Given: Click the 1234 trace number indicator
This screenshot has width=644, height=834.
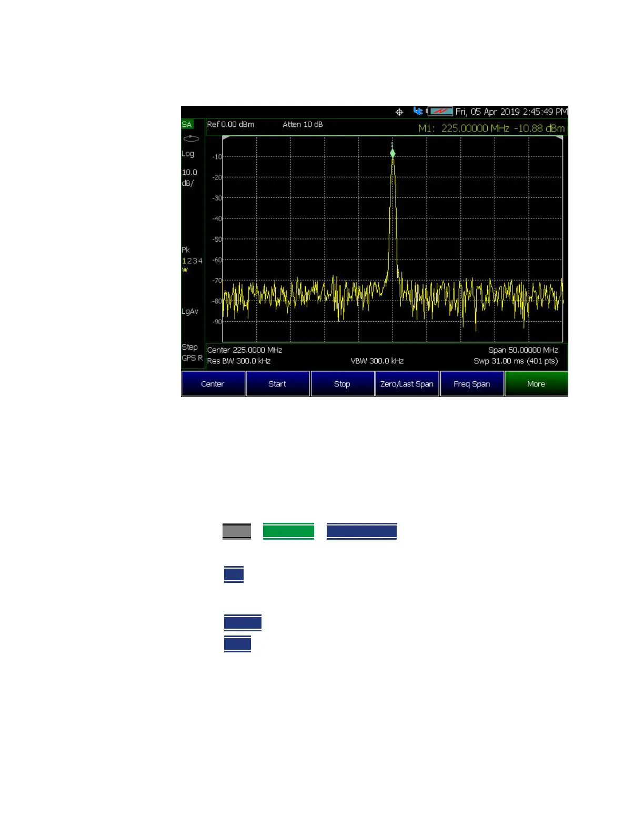Looking at the screenshot, I should 192,261.
